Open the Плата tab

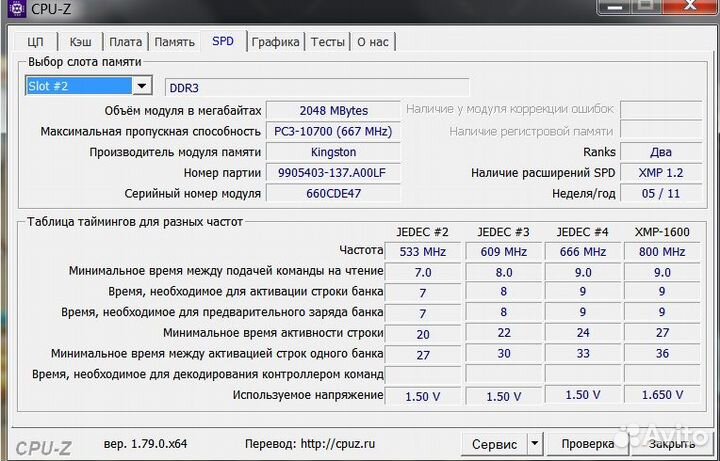pyautogui.click(x=125, y=42)
